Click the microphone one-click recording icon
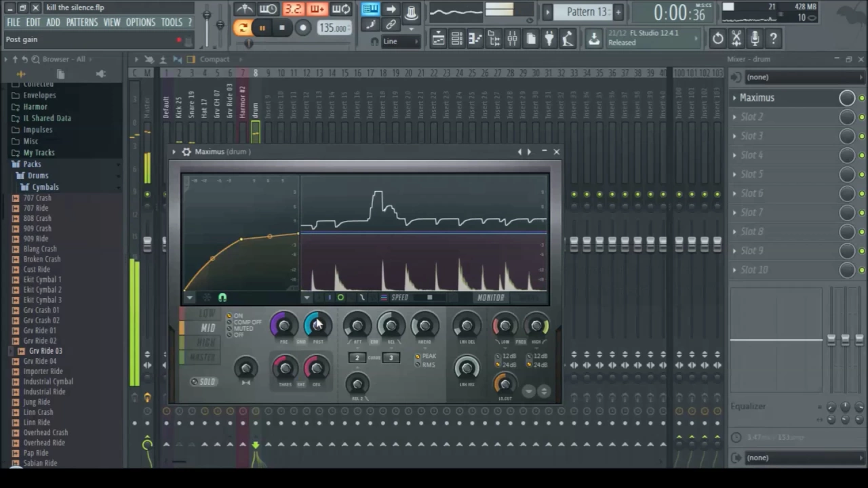 tap(755, 39)
